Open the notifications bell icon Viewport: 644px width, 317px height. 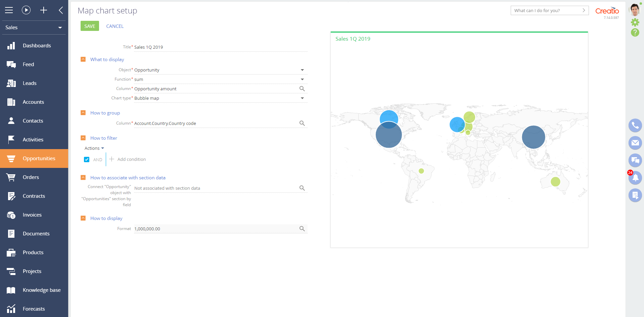635,178
